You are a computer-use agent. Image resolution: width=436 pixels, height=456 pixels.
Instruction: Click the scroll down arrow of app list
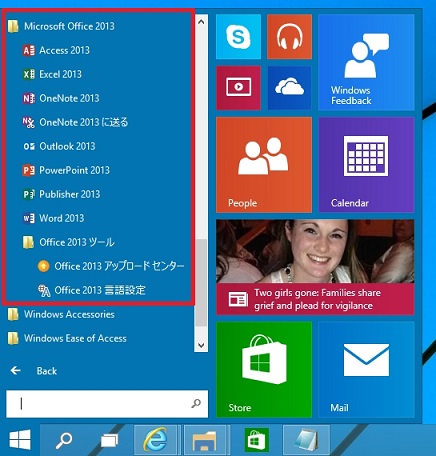201,345
